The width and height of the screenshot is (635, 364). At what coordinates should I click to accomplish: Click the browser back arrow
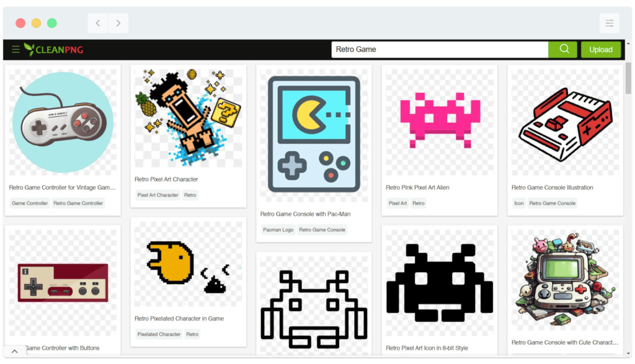click(x=98, y=24)
